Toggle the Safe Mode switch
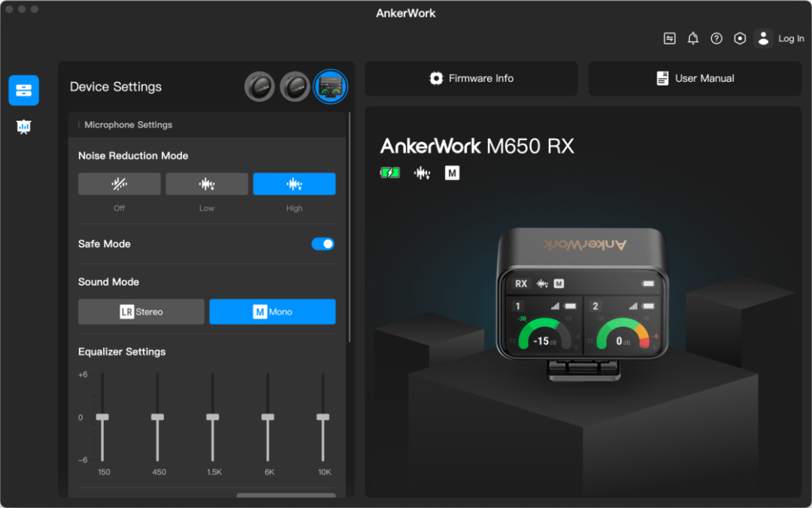The width and height of the screenshot is (812, 508). pyautogui.click(x=323, y=244)
